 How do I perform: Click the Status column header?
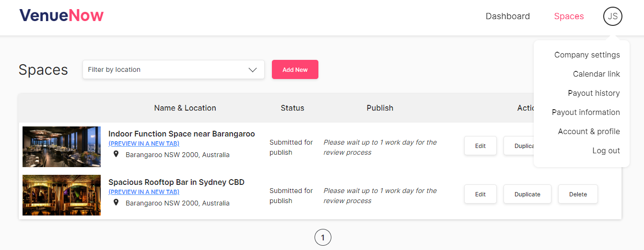click(x=293, y=108)
